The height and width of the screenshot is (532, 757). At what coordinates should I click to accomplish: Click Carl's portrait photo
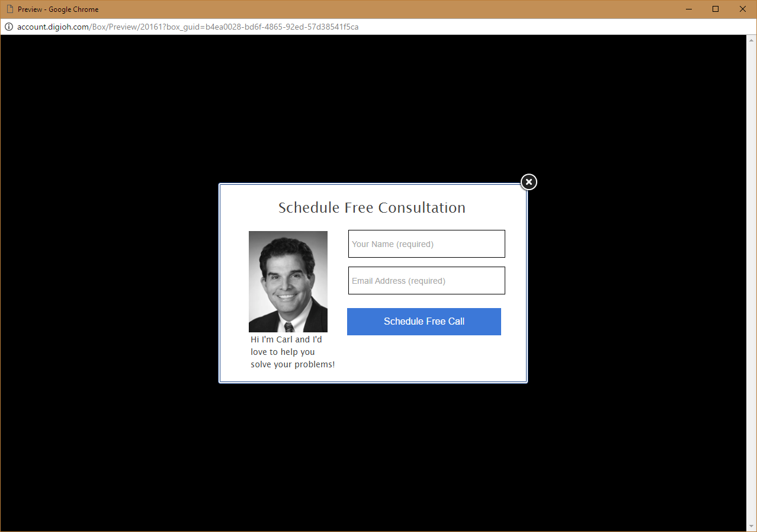point(288,281)
